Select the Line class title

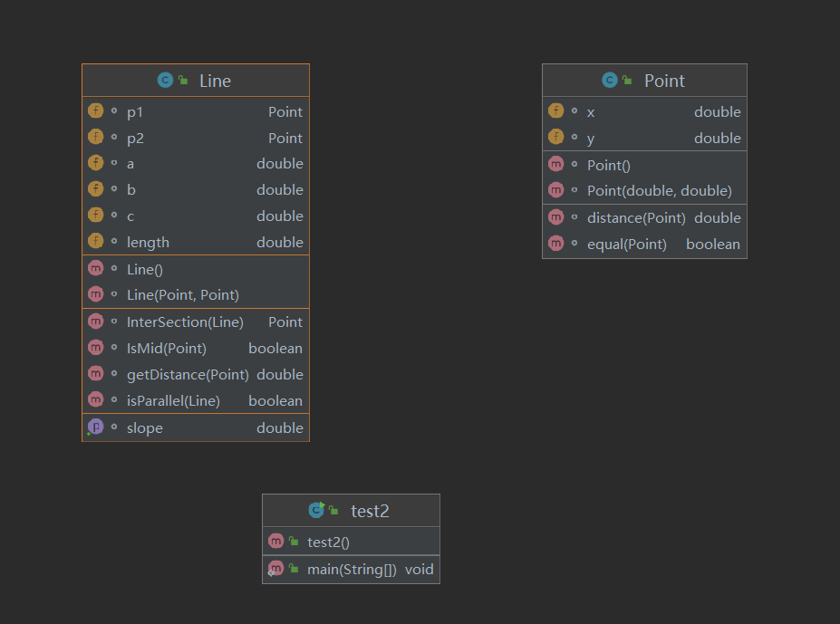[x=215, y=81]
